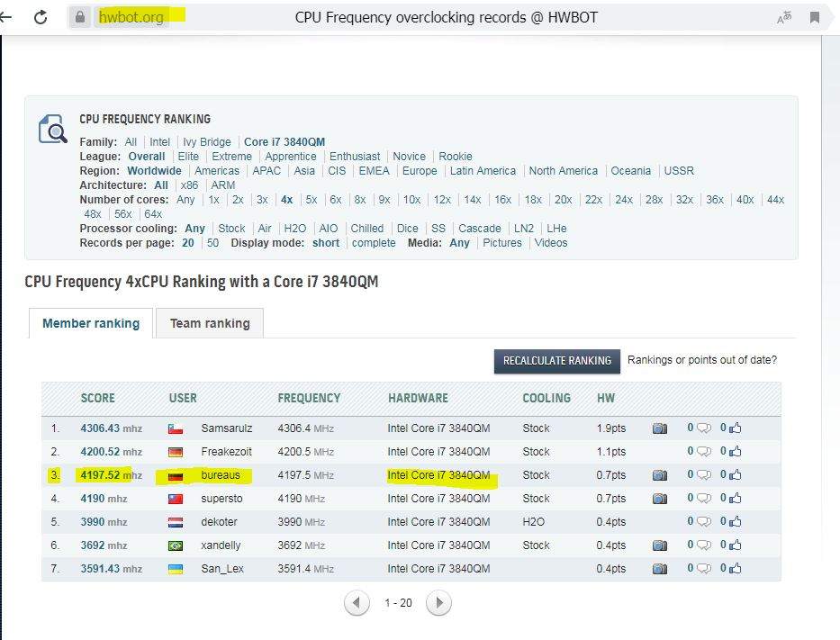This screenshot has height=640, width=840.
Task: Filter region by Europe
Action: [x=420, y=171]
